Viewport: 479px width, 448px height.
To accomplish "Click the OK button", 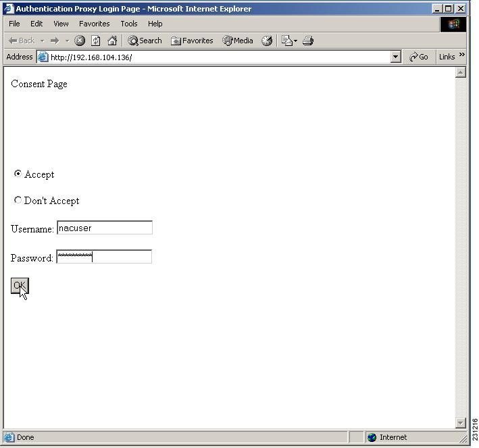I will click(20, 286).
